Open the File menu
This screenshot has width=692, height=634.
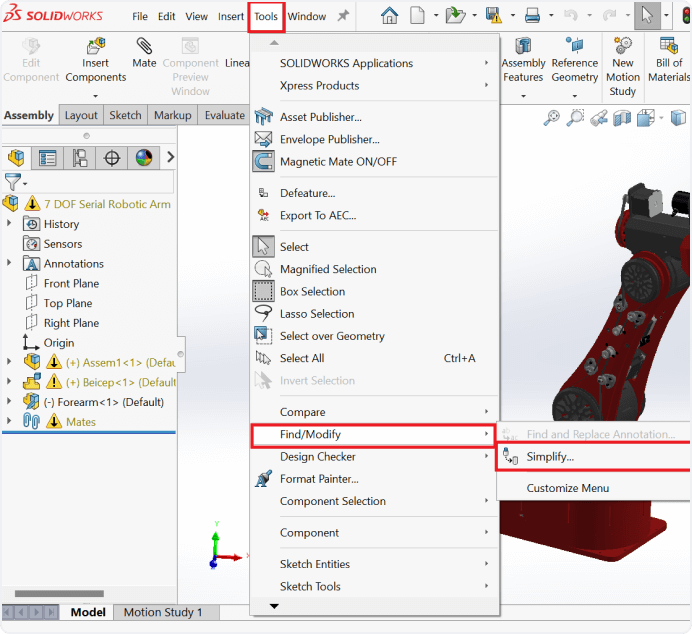(140, 16)
